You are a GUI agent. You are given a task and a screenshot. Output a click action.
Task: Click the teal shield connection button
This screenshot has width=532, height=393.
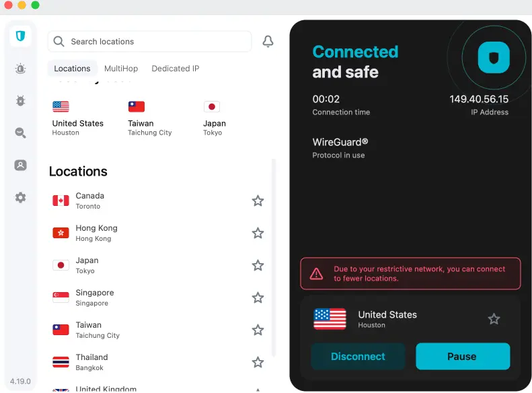pyautogui.click(x=494, y=57)
